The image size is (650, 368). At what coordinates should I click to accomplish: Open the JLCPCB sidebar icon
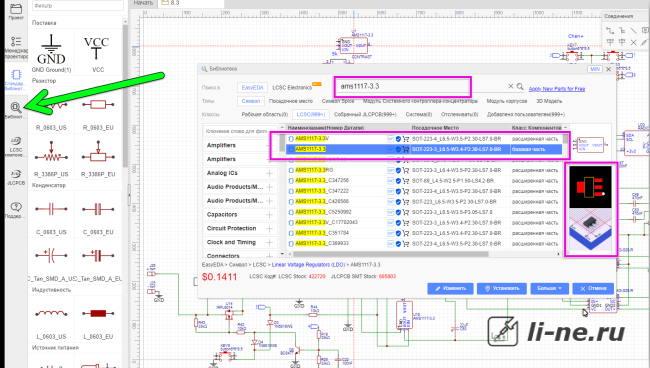(x=16, y=177)
